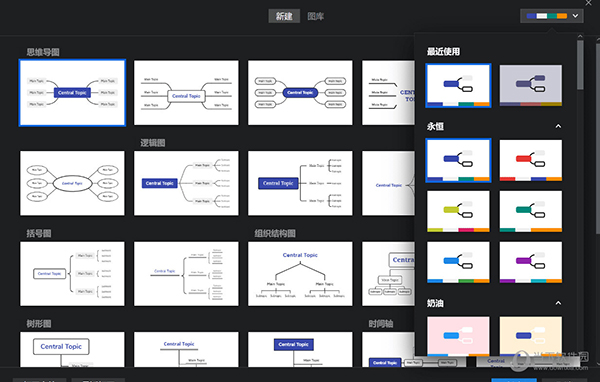Select the first 组织结构图 template

tap(300, 274)
